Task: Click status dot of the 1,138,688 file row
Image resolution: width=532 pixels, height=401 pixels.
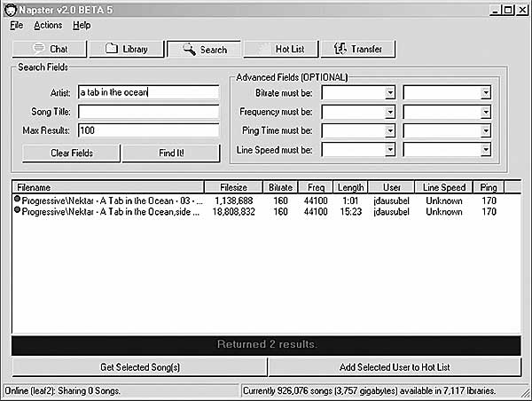Action: coord(17,199)
